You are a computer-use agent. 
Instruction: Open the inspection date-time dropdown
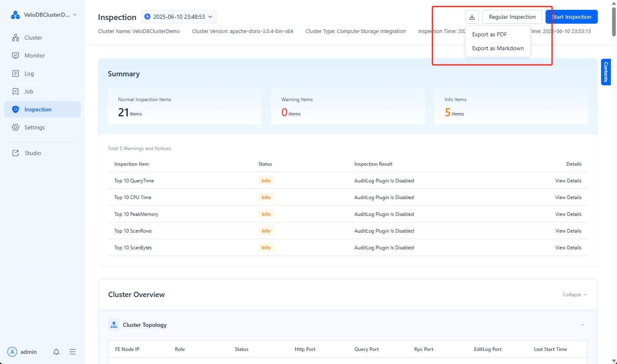coord(179,17)
